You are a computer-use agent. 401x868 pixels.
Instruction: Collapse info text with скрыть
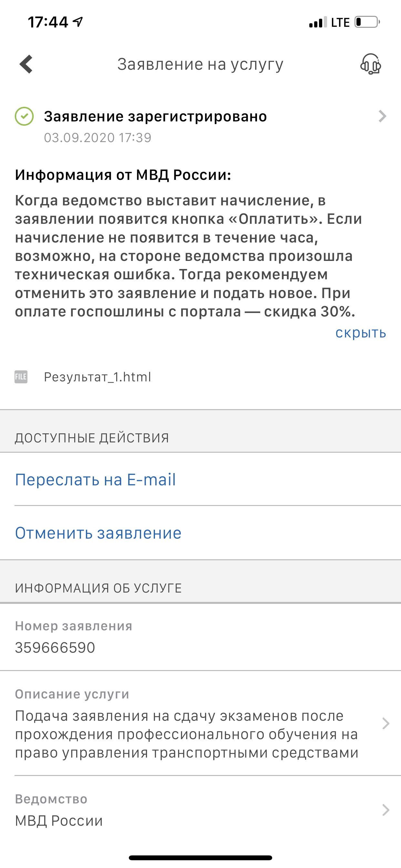(x=361, y=333)
